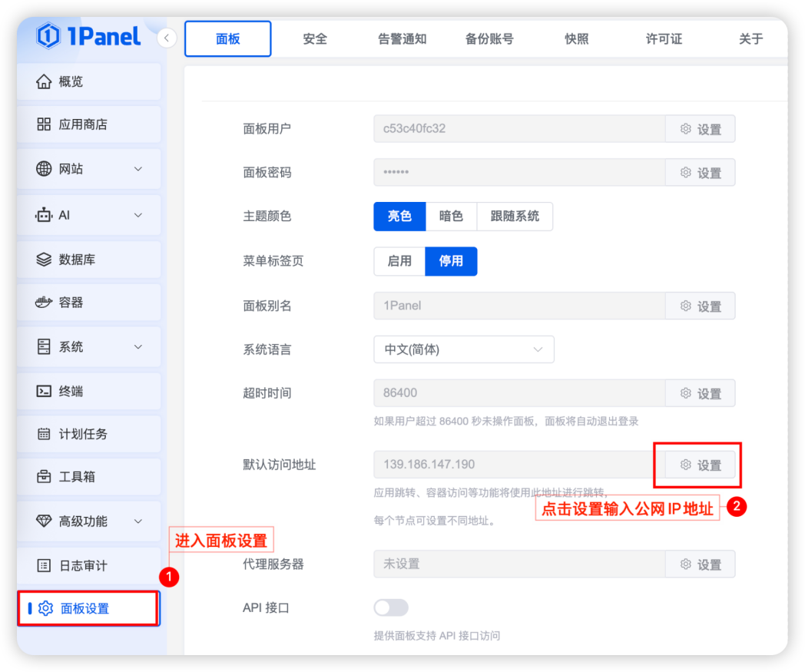Open 计划任务 via the calendar icon
The image size is (805, 672).
click(x=44, y=434)
